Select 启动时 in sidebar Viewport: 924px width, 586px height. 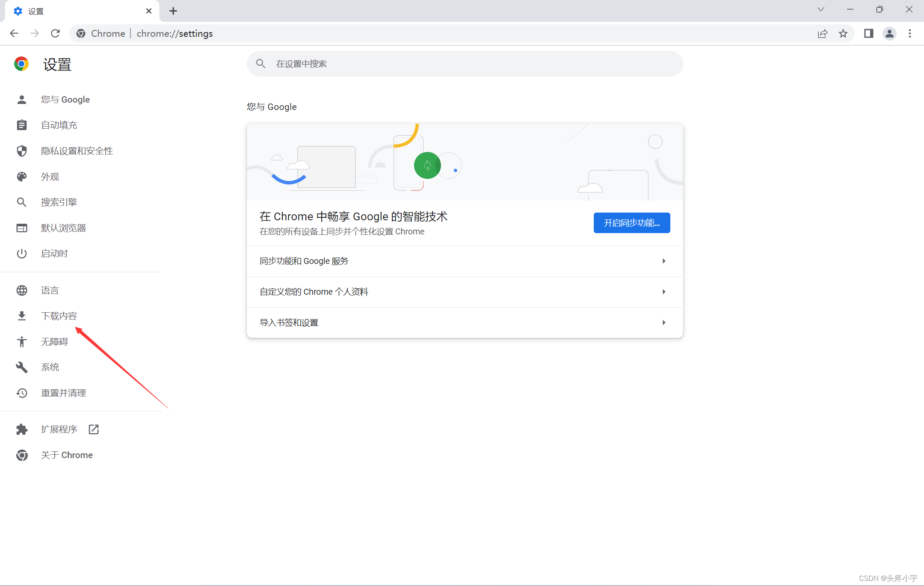[54, 254]
